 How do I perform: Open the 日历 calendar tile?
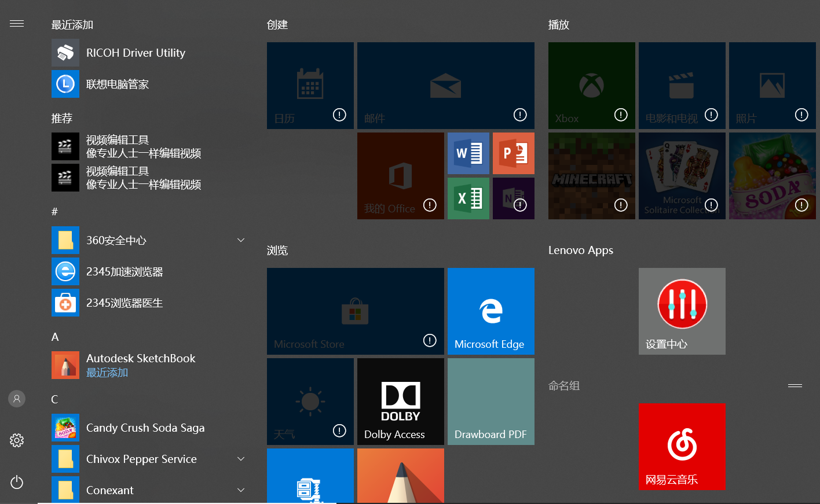click(x=310, y=86)
